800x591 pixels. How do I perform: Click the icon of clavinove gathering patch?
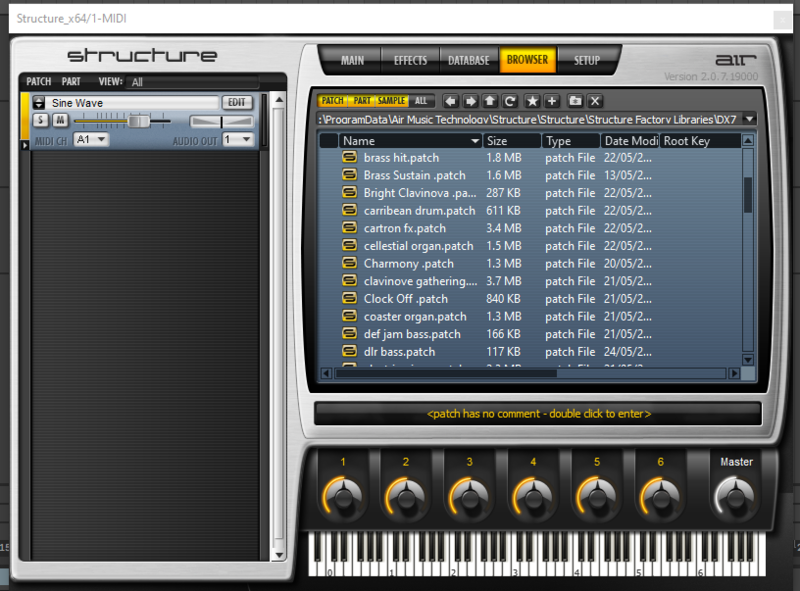(x=349, y=281)
